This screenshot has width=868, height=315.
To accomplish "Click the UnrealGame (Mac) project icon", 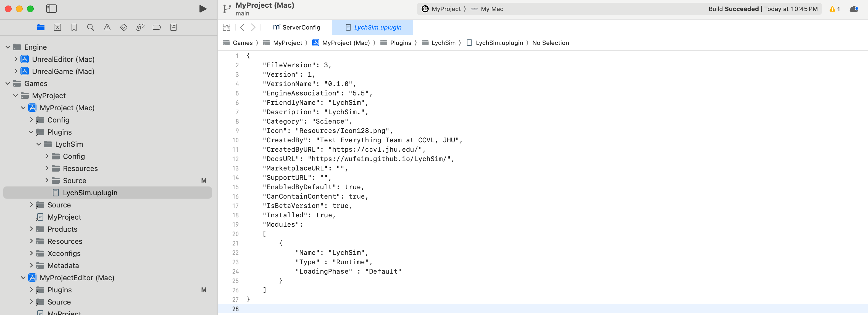I will coord(25,71).
